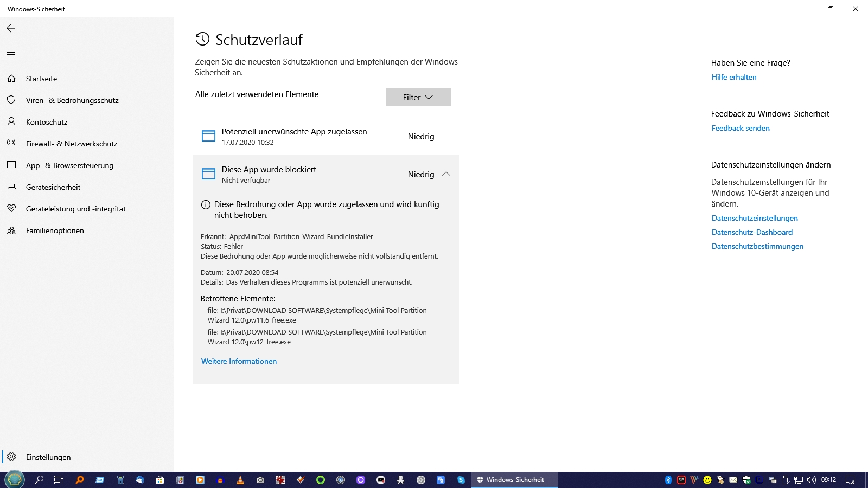The width and height of the screenshot is (868, 488).
Task: Open Task View in the taskbar
Action: coord(59,480)
